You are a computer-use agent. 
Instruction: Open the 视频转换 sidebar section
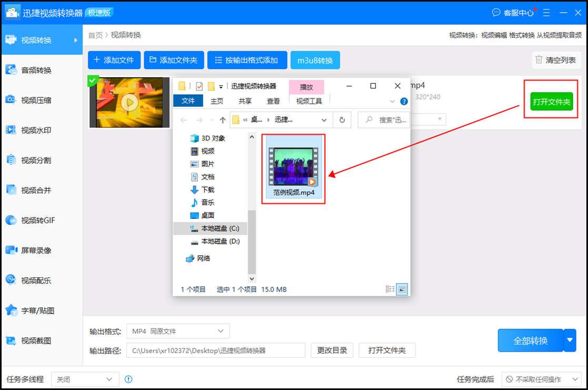pyautogui.click(x=41, y=40)
